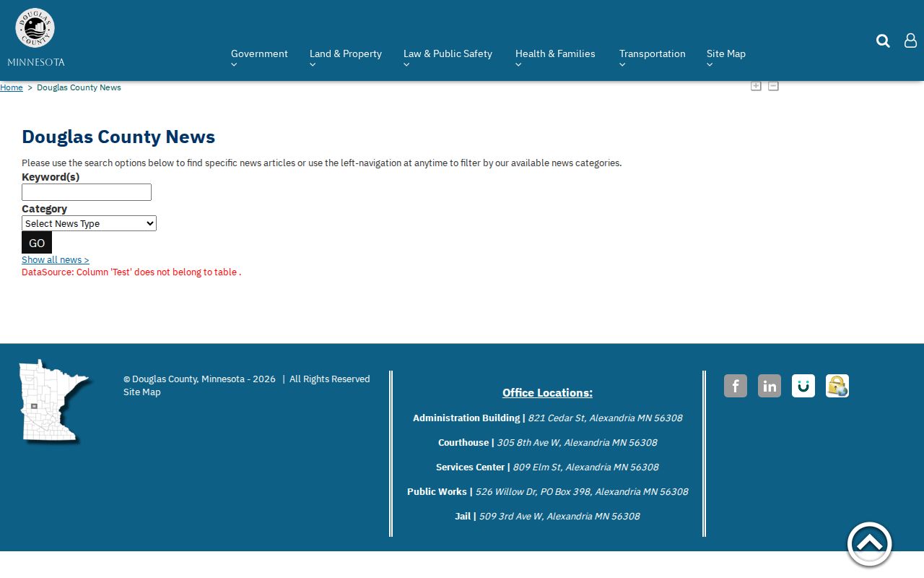Click the red DataSource error message
The height and width of the screenshot is (578, 924).
coord(131,272)
